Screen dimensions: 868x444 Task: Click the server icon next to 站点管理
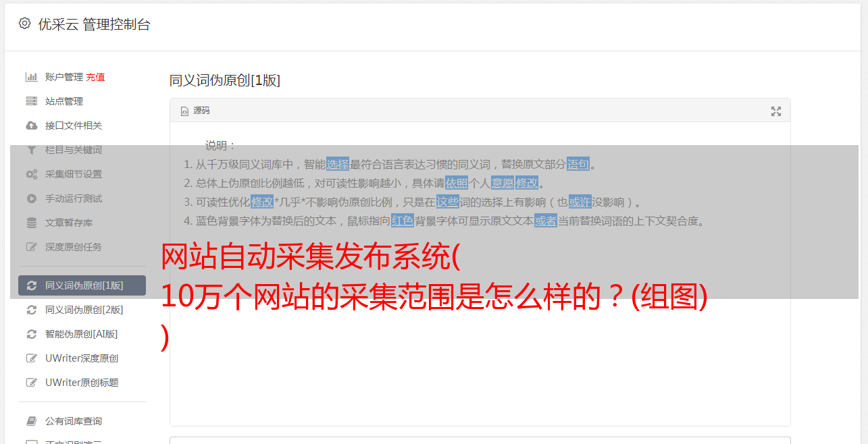(x=31, y=101)
